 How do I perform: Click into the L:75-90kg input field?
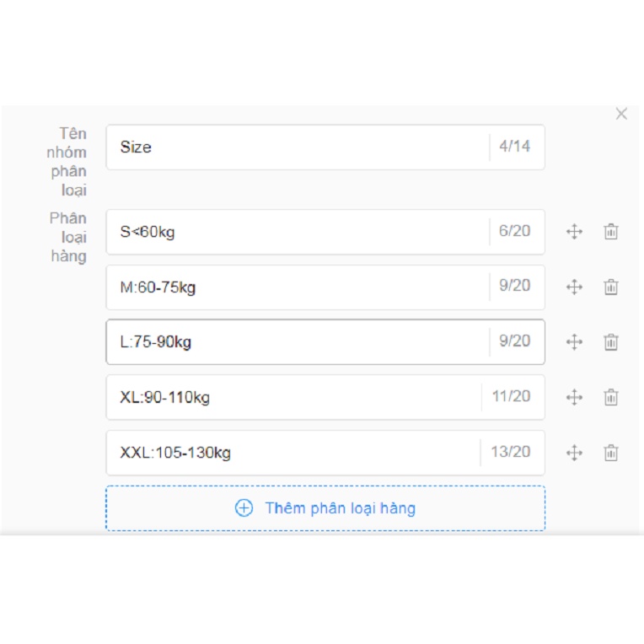click(x=295, y=342)
